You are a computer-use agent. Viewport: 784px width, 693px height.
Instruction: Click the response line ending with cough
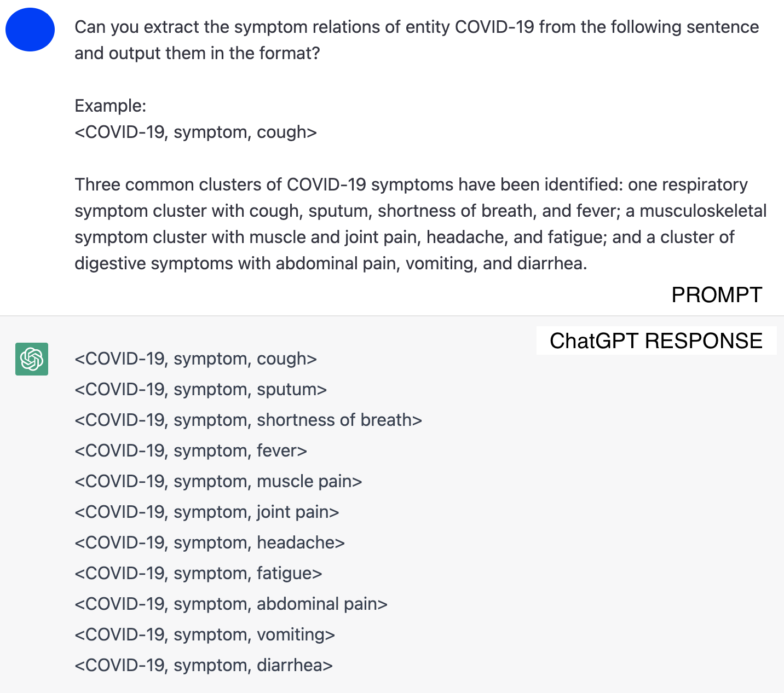[195, 359]
